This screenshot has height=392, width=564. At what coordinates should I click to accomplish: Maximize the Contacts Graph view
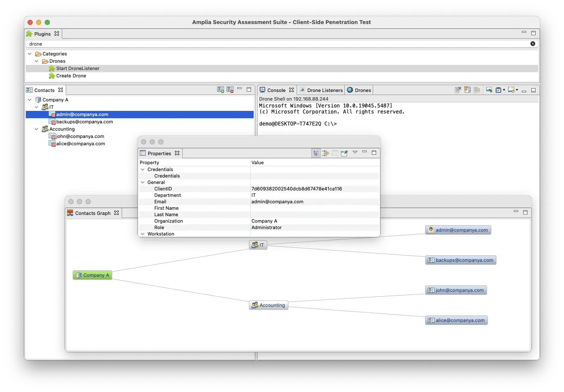[x=525, y=212]
